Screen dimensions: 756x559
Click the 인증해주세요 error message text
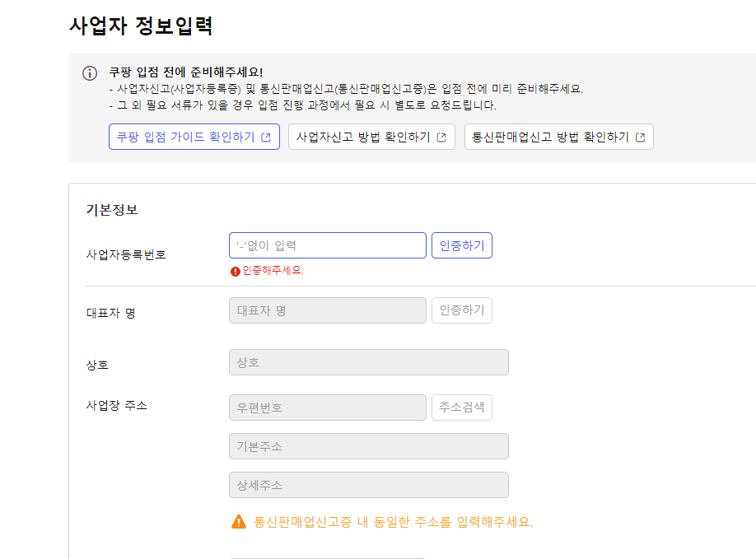273,270
